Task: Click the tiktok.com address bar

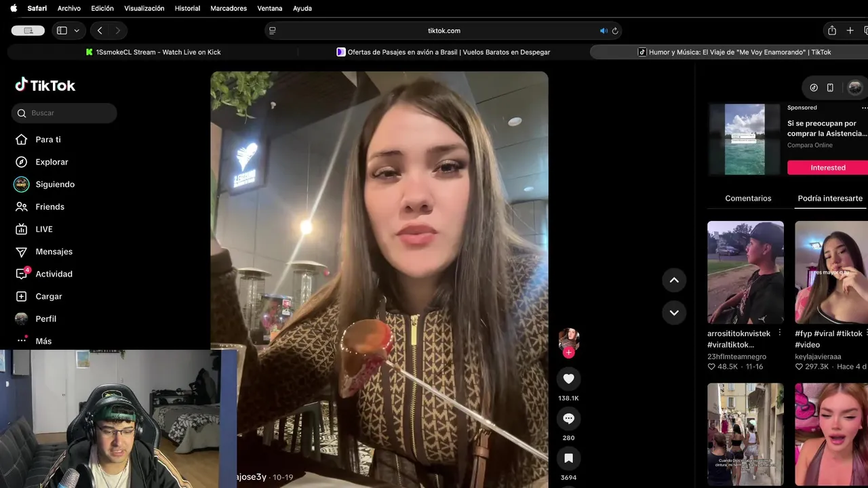Action: [443, 30]
